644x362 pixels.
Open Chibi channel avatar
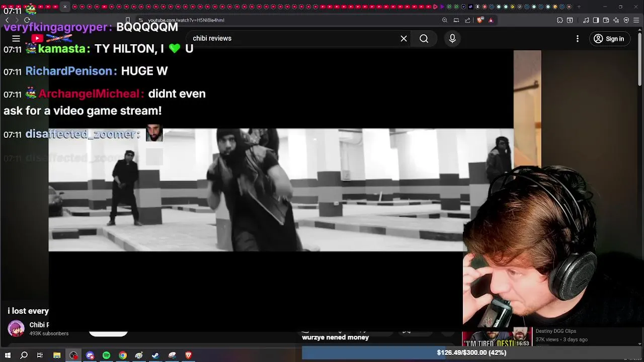16,329
